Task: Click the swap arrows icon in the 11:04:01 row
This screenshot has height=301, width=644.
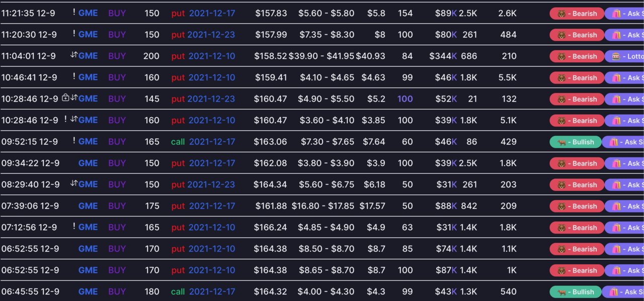Action: point(74,55)
